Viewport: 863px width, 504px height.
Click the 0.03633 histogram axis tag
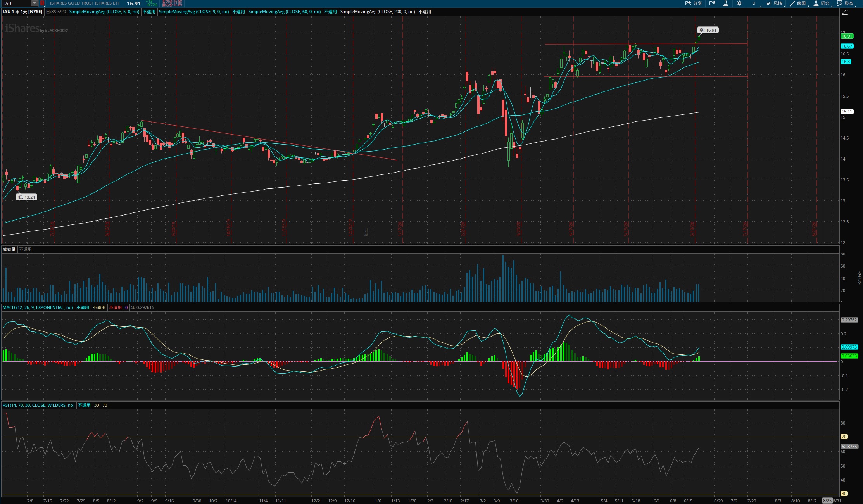point(849,356)
